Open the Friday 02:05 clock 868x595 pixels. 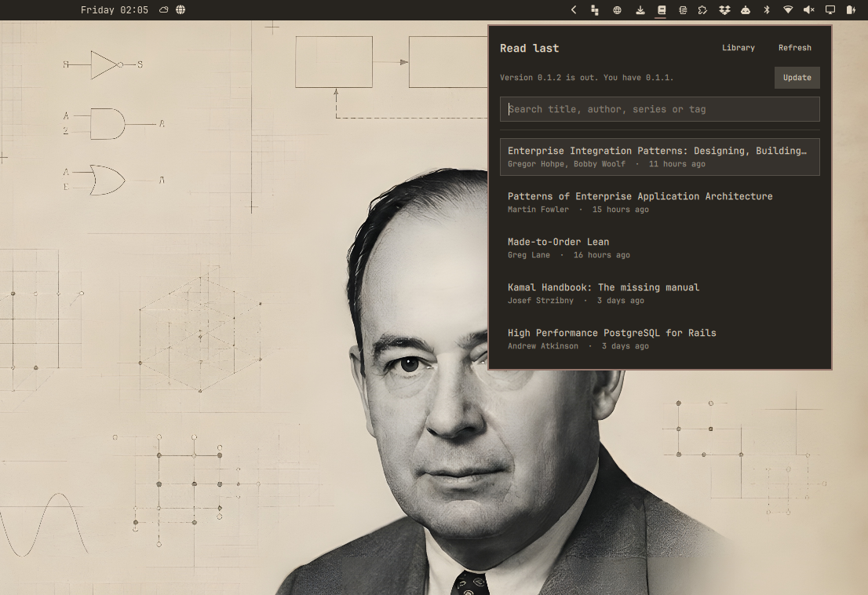click(x=115, y=10)
